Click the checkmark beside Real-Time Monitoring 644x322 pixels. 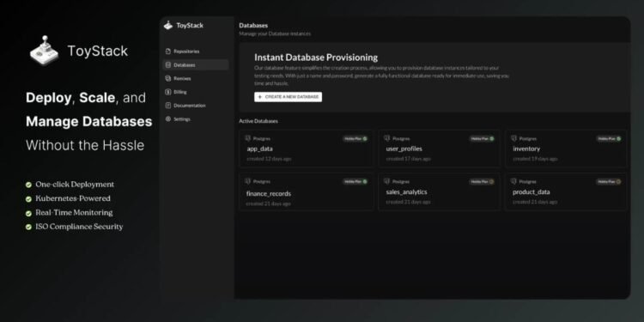coord(28,213)
